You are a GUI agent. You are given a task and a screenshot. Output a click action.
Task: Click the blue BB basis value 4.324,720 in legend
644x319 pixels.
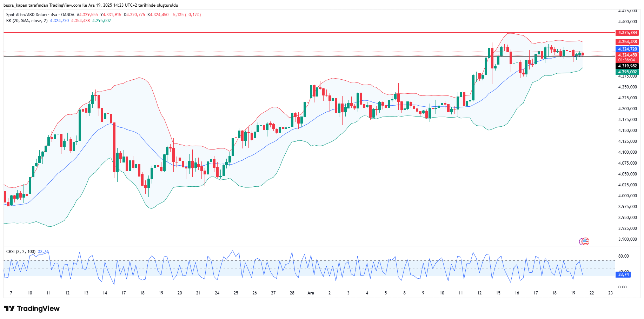click(x=59, y=21)
